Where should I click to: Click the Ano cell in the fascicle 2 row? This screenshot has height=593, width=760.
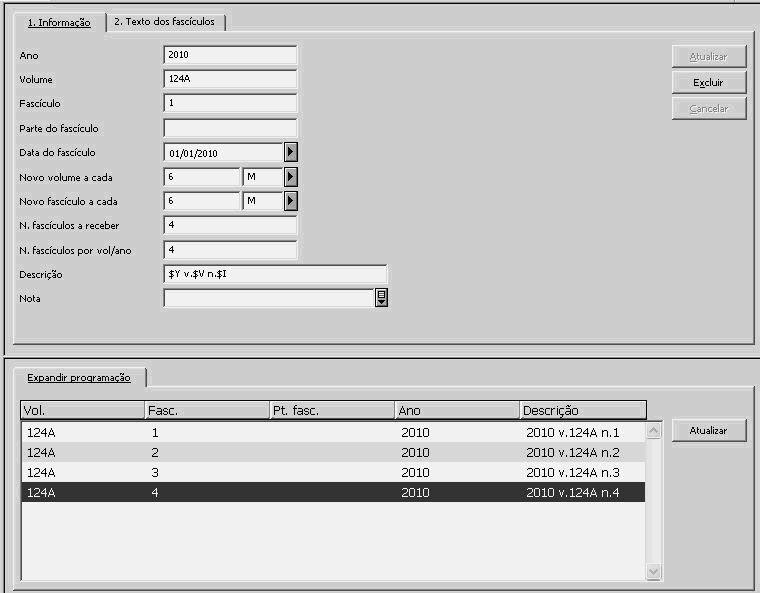pyautogui.click(x=415, y=452)
